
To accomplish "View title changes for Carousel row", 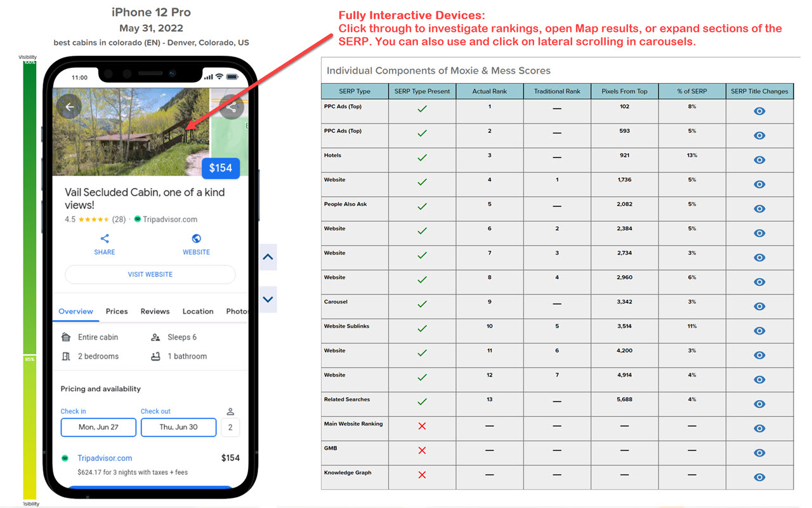I will point(759,306).
